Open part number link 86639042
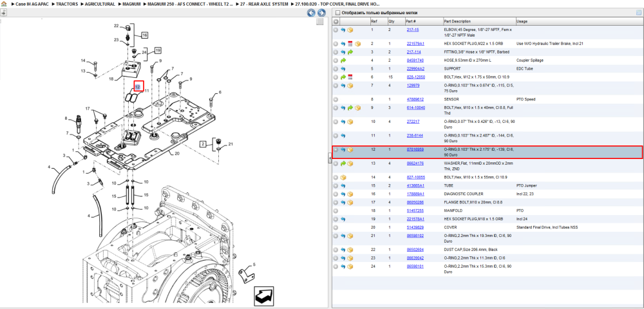The image size is (644, 309). 415,258
